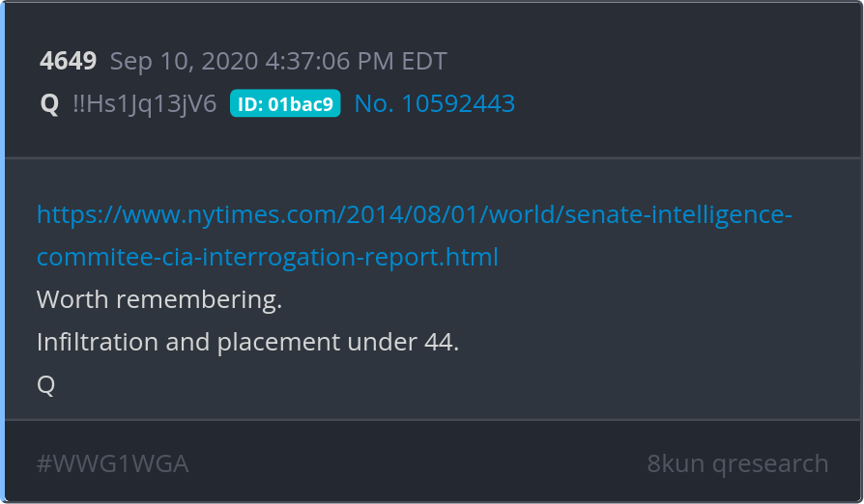Click the 8kun qresearch board label
864x504 pixels.
point(737,463)
